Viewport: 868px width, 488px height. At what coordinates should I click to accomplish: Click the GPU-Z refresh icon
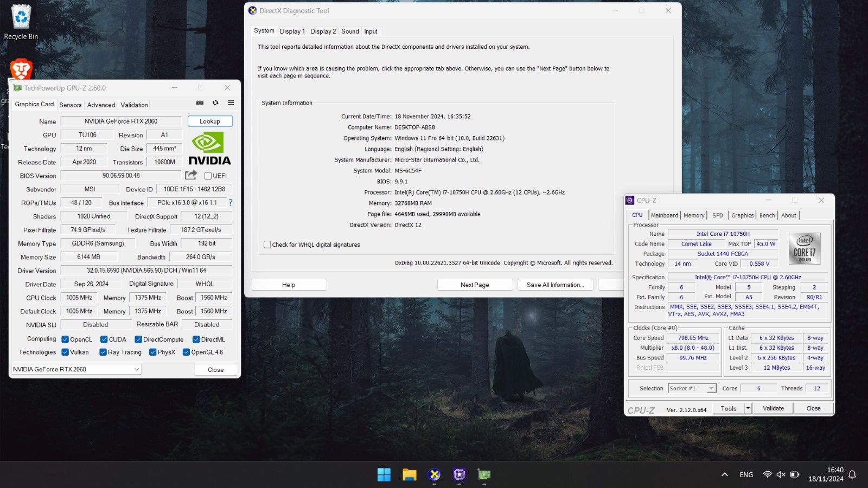pyautogui.click(x=215, y=102)
